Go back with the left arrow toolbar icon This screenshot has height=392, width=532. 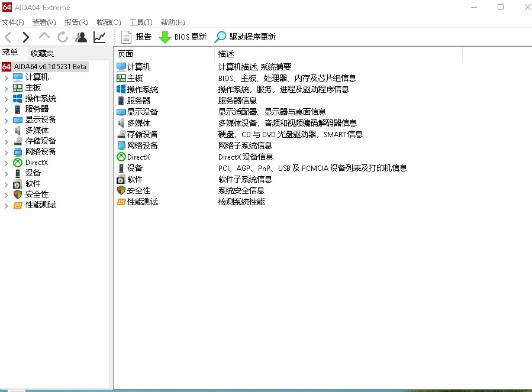click(x=8, y=37)
